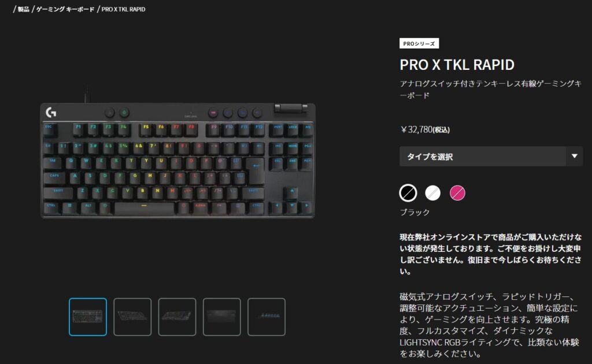592x364 pixels.
Task: Select the white color swatch
Action: (432, 193)
